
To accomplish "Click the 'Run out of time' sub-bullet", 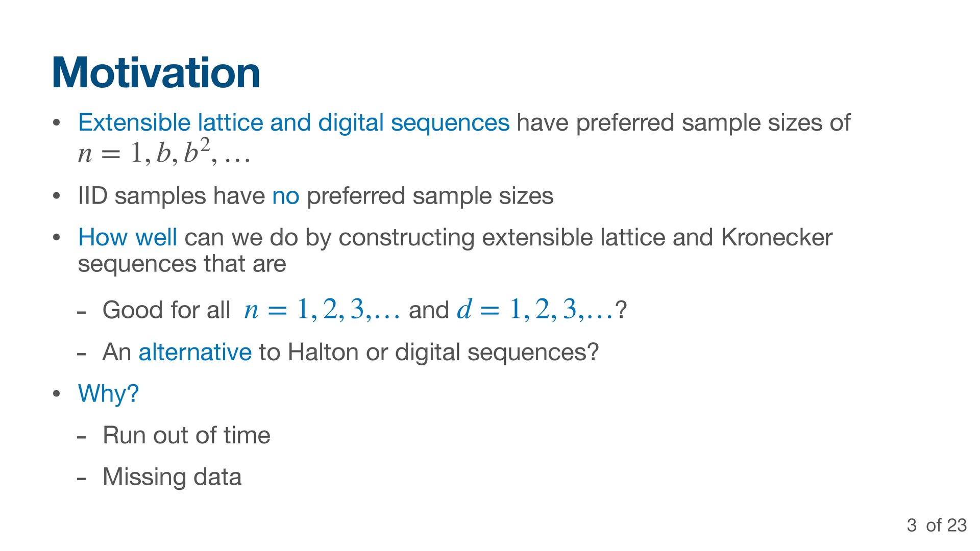I will (186, 435).
